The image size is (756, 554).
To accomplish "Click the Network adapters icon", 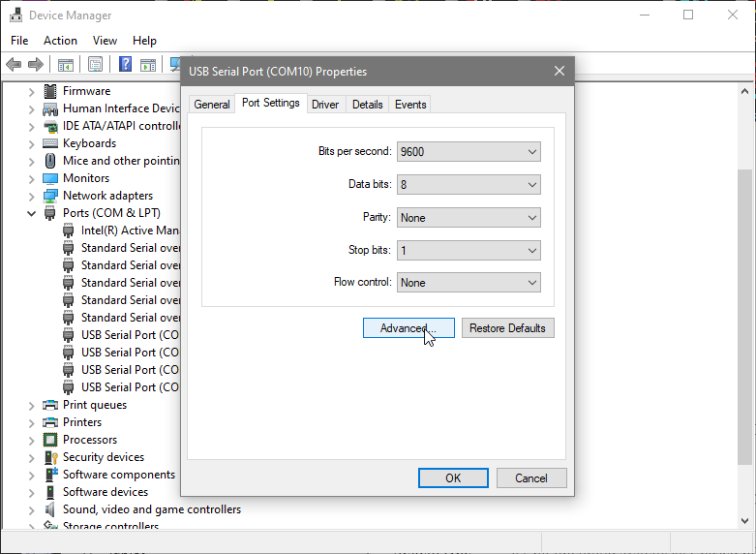I will (x=50, y=196).
